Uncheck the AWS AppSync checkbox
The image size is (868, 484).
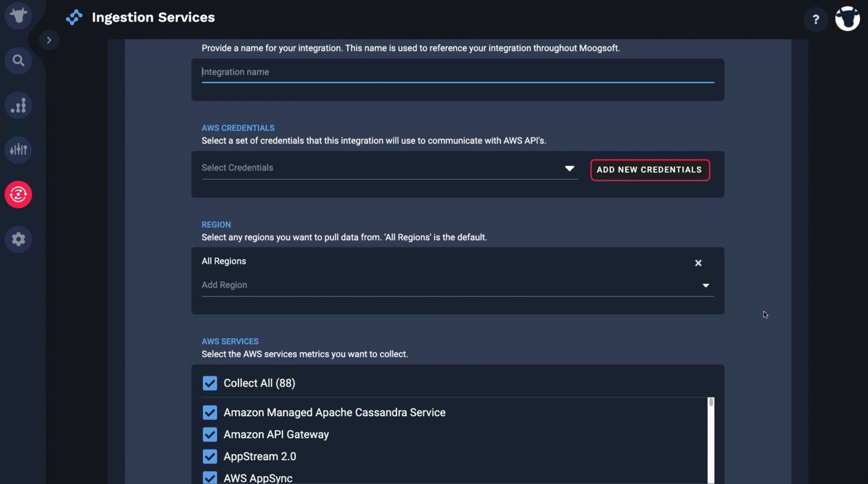[210, 477]
